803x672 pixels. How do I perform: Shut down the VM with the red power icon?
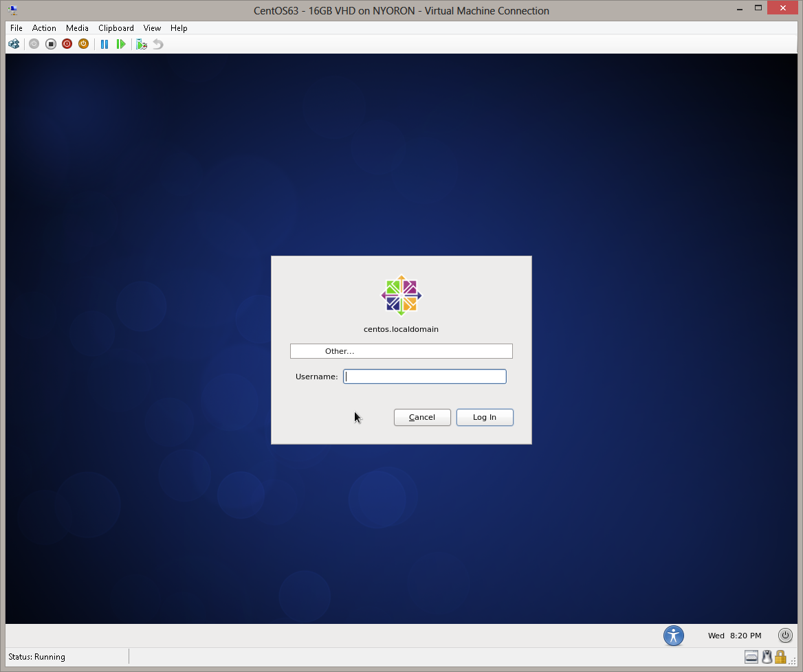67,44
